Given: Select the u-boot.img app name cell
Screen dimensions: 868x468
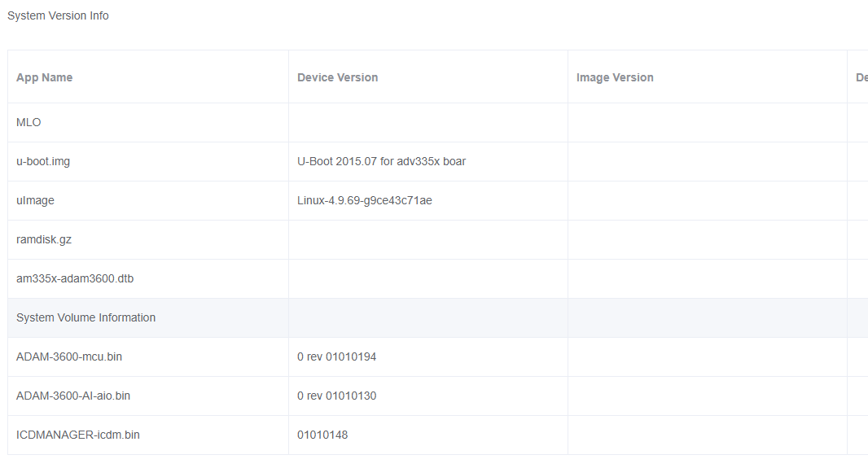Looking at the screenshot, I should 43,161.
